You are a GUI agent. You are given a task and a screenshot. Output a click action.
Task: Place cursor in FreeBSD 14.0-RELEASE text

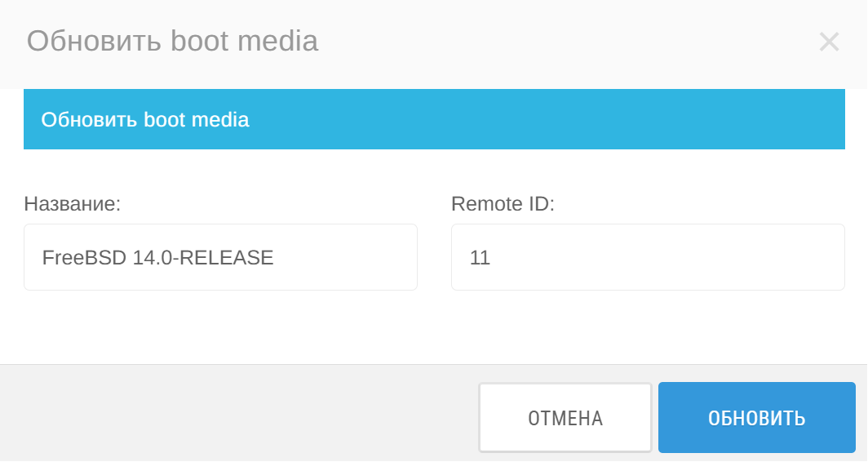coord(157,258)
